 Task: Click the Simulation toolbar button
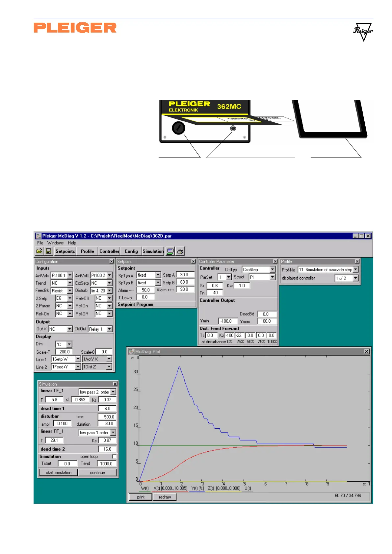(153, 251)
